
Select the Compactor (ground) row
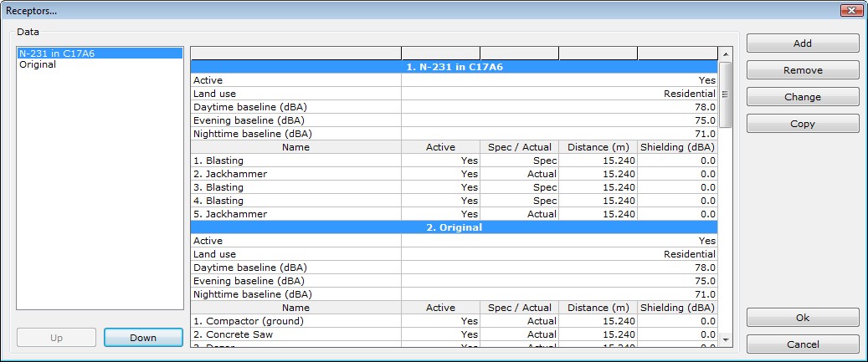(x=248, y=321)
